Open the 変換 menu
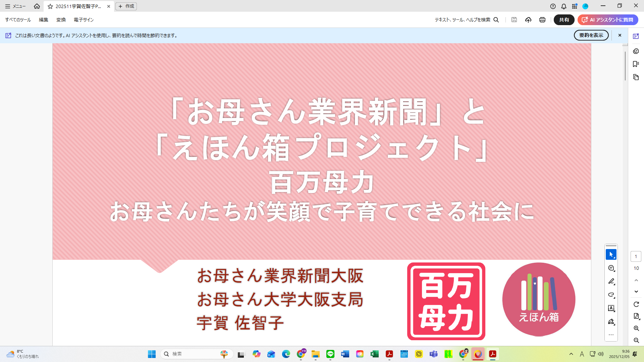This screenshot has width=644, height=362. (61, 20)
